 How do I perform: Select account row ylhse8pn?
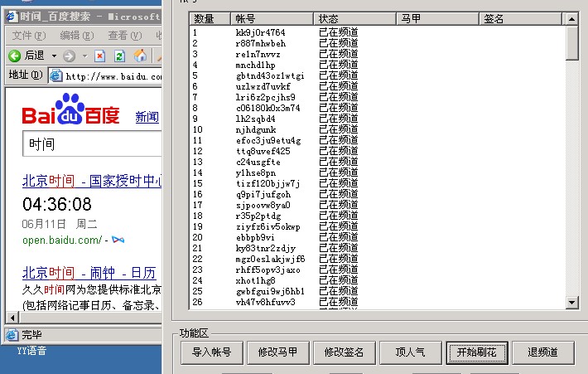coord(377,172)
